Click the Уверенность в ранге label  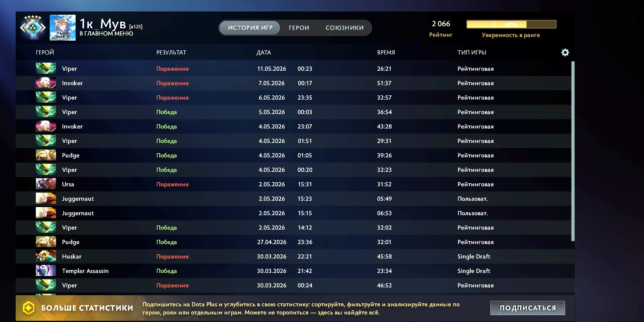511,35
